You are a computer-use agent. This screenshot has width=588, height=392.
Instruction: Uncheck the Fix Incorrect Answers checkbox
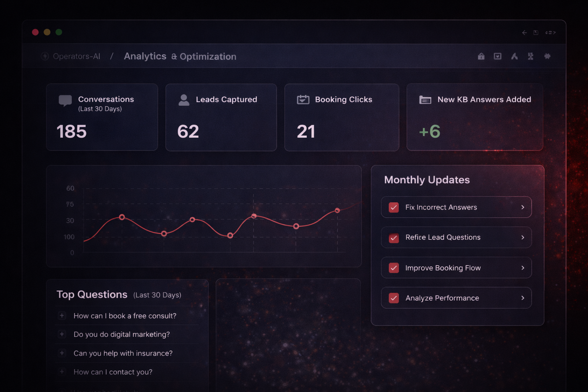pos(394,207)
